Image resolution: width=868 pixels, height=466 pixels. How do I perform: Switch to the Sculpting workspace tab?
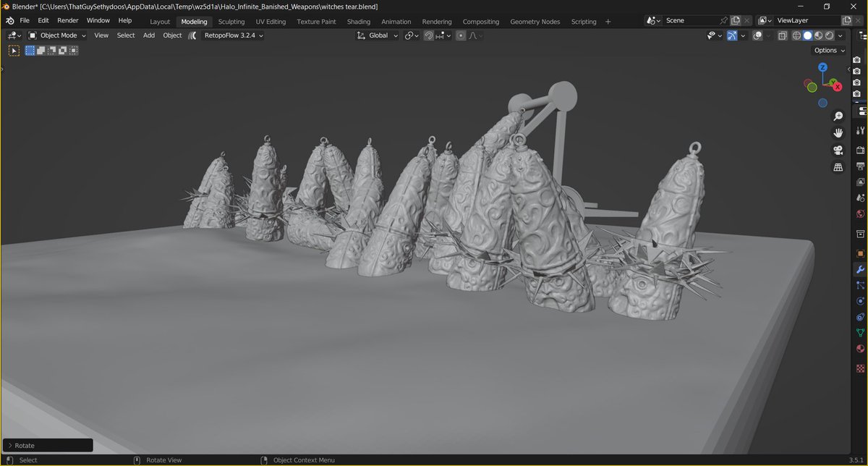231,22
